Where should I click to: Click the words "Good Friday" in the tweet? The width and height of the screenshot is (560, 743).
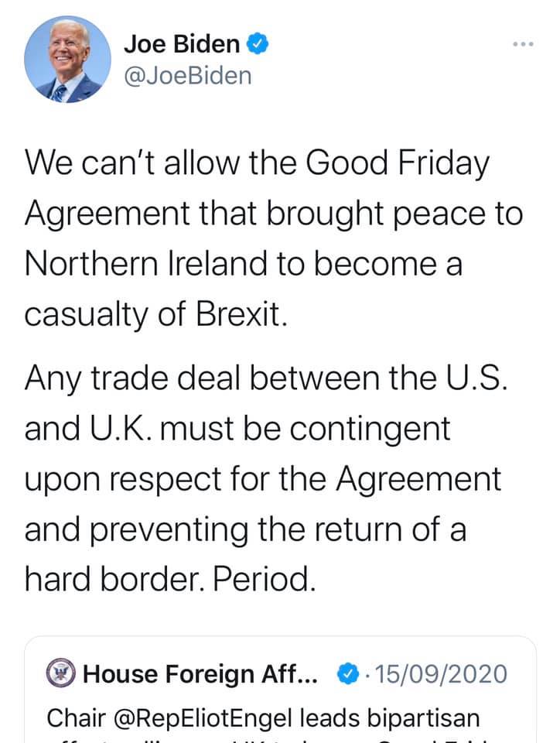pyautogui.click(x=399, y=163)
